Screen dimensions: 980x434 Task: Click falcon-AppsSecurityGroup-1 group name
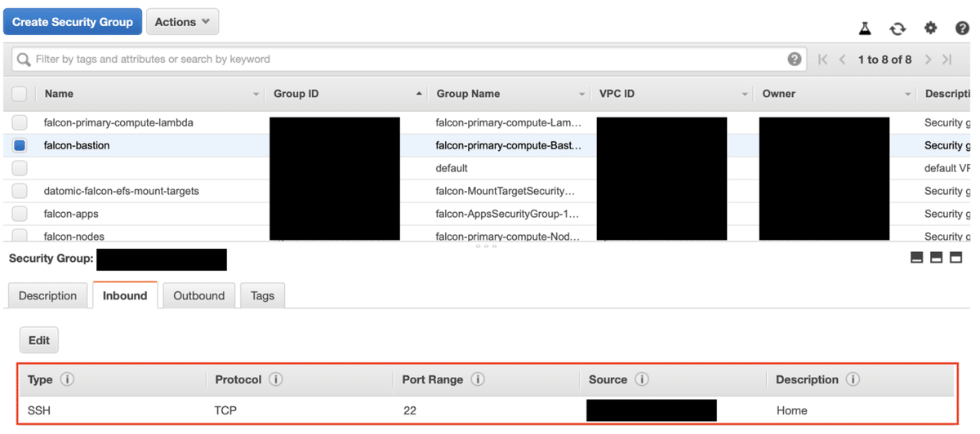(507, 214)
